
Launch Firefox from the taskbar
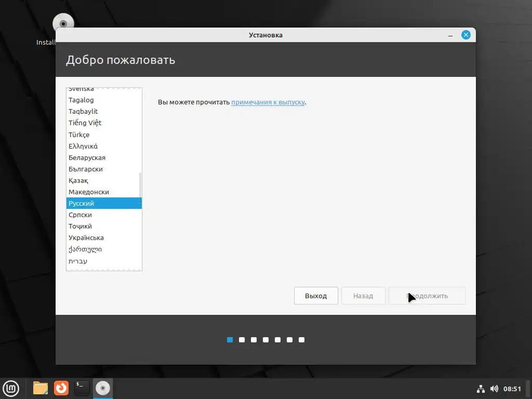(61, 388)
